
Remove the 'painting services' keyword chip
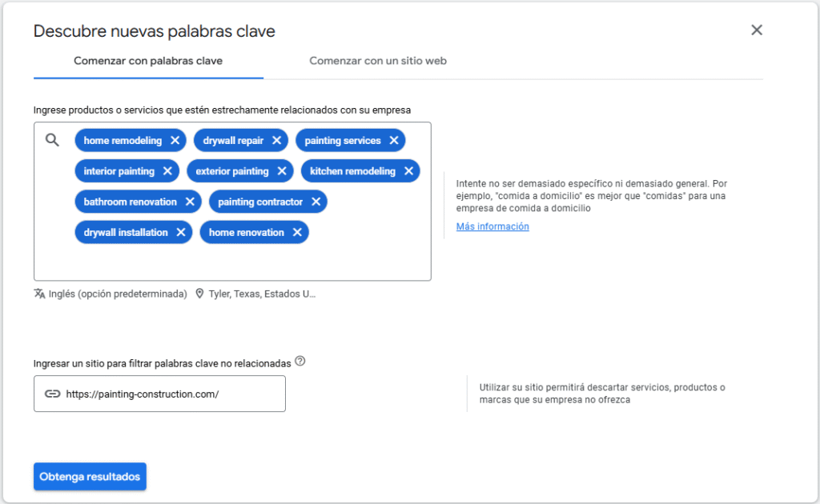point(394,141)
